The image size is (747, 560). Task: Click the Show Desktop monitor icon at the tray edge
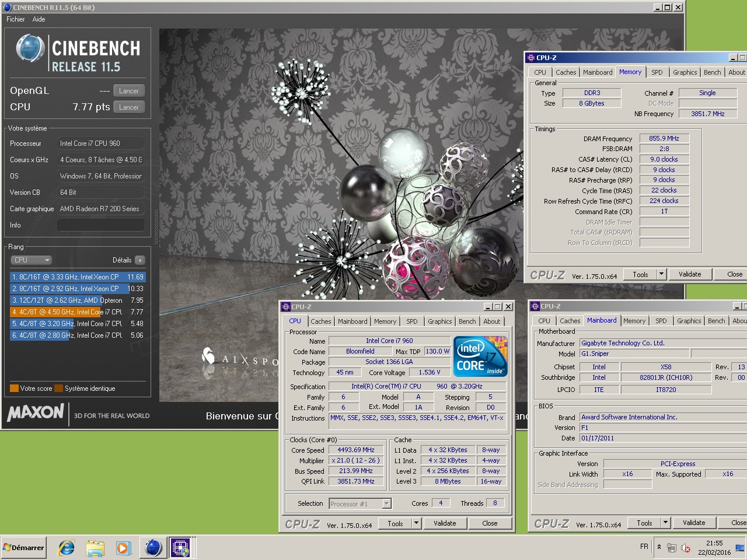(x=740, y=548)
